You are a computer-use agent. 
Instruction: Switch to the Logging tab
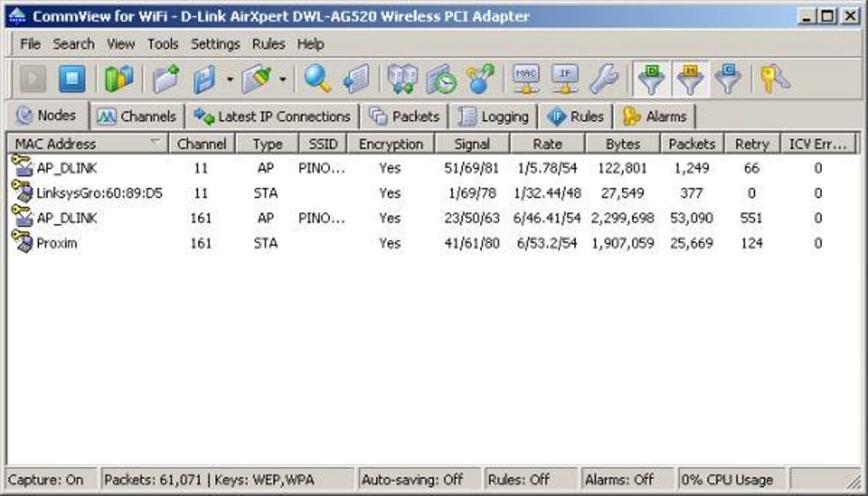(494, 117)
